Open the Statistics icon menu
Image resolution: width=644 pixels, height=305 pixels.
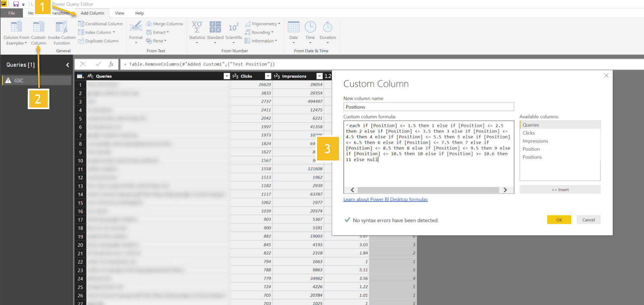(197, 27)
